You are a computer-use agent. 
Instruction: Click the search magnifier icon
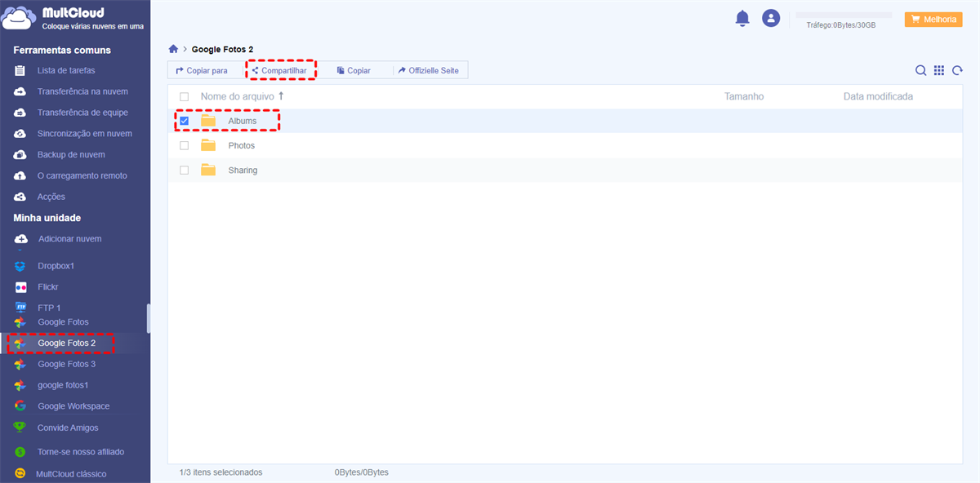(920, 71)
